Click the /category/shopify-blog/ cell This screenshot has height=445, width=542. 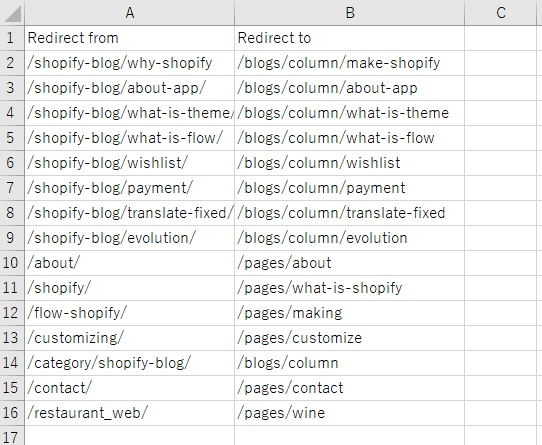click(130, 363)
